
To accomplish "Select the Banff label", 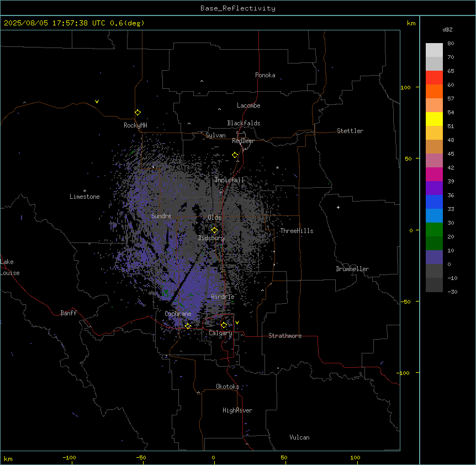I will click(x=68, y=313).
